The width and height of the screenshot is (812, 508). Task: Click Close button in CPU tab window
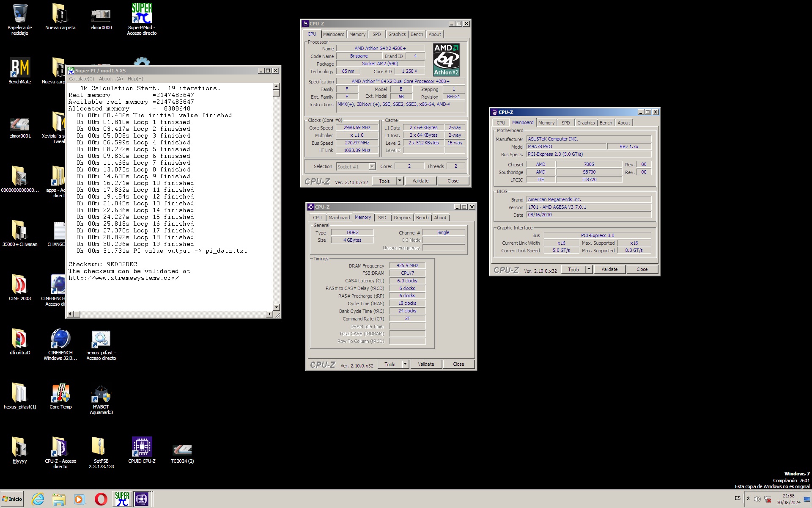[x=453, y=181]
